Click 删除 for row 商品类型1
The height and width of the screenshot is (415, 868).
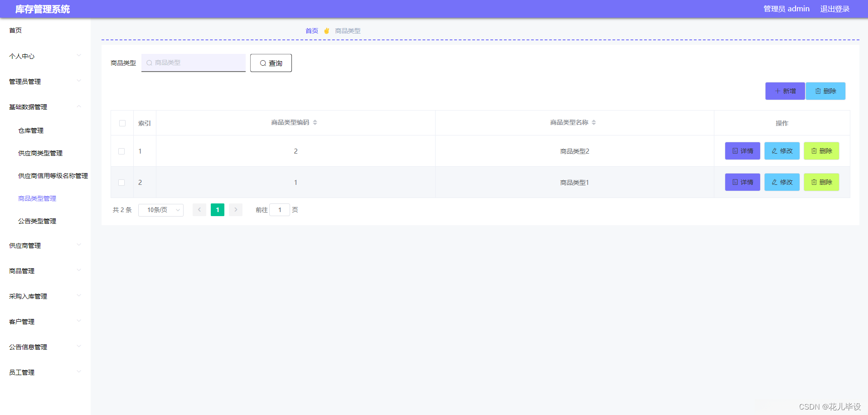coord(821,182)
